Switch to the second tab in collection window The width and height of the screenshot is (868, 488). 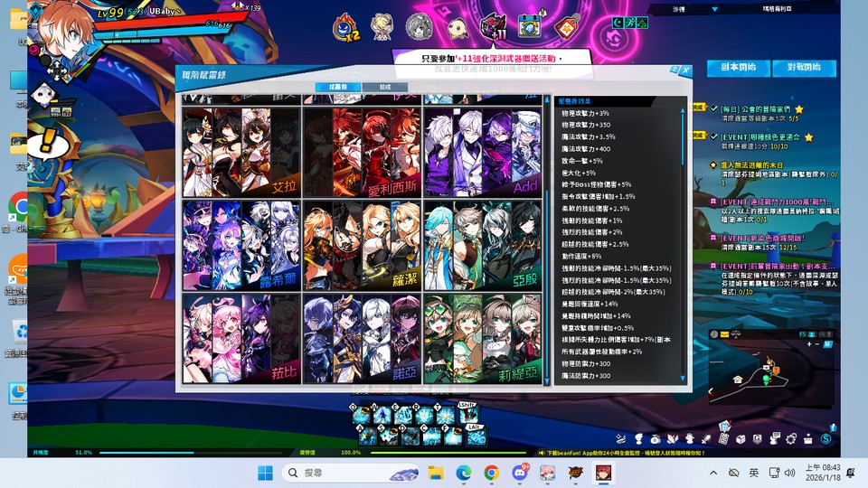384,88
